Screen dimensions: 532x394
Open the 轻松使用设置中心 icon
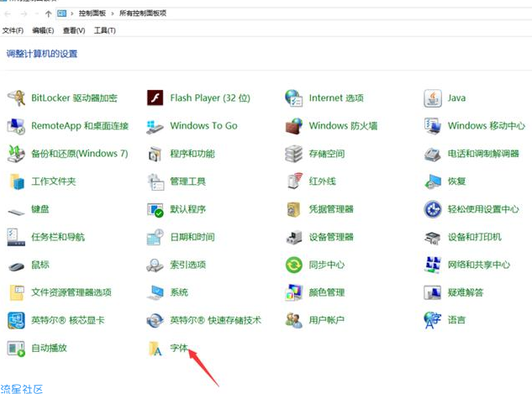[433, 209]
